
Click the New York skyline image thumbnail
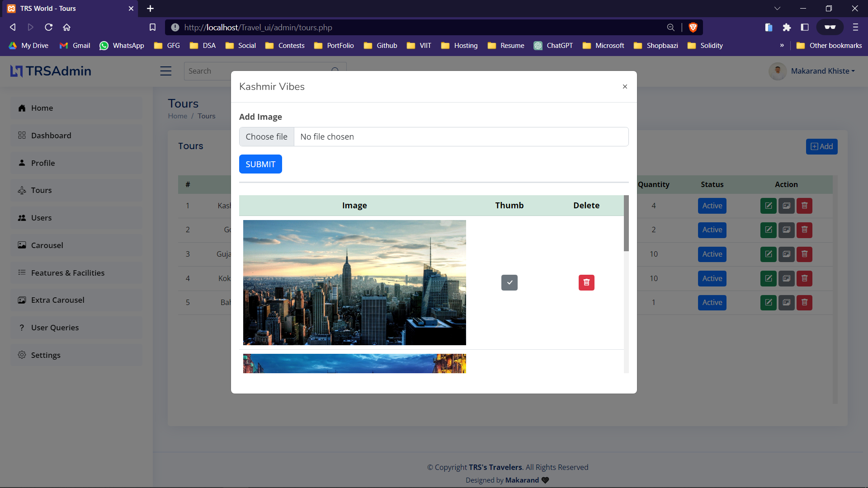coord(354,282)
